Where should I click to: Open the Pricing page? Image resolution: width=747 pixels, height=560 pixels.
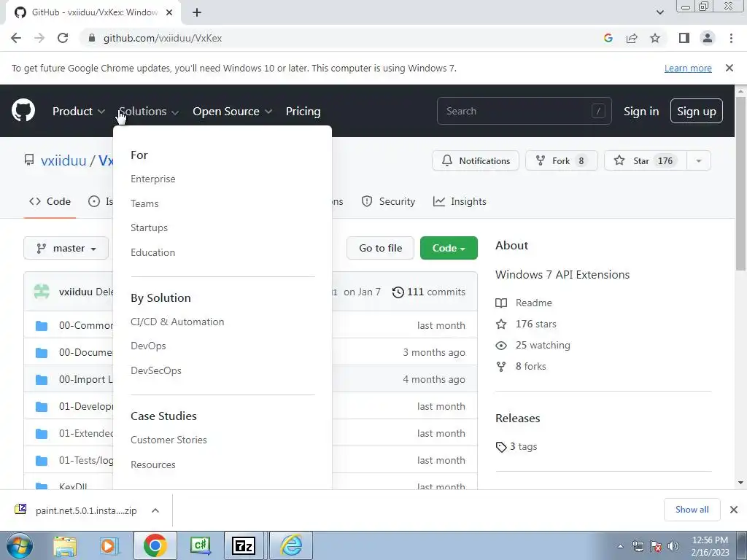(x=303, y=111)
